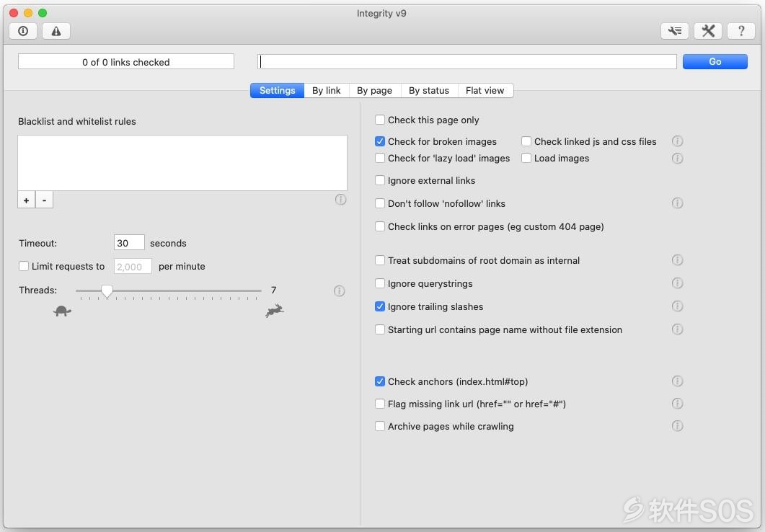Click the starting URL input field
This screenshot has height=532, width=765.
(467, 61)
